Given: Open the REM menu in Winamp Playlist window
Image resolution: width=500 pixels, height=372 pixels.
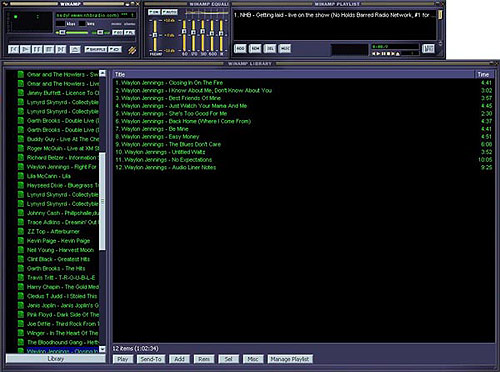Looking at the screenshot, I should click(x=255, y=49).
